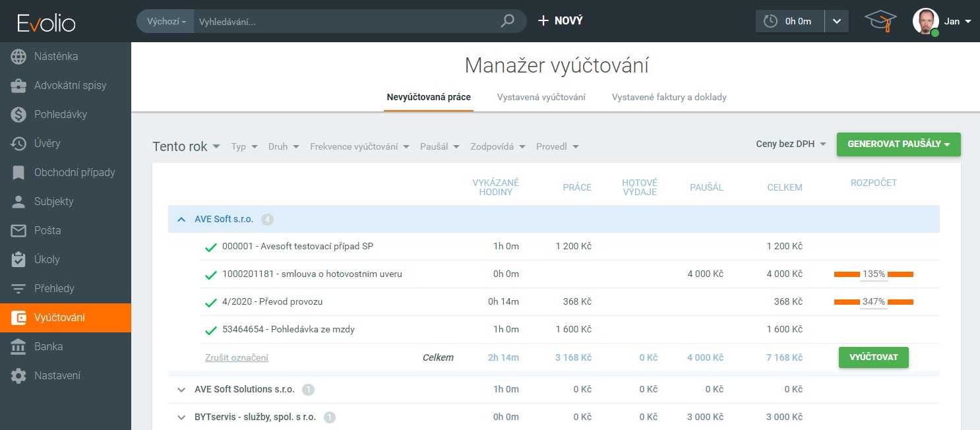Uncheck the 000001 Avesoft testovací případ row
This screenshot has height=430, width=980.
pos(211,247)
